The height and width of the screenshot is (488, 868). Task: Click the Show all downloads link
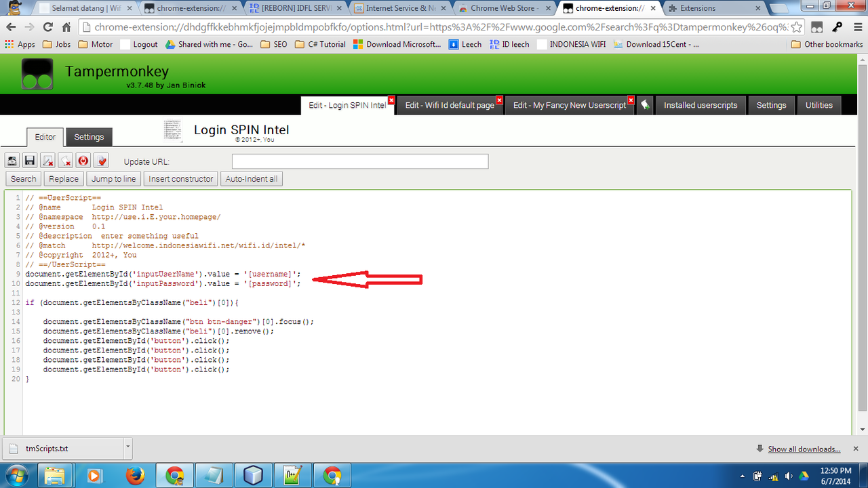point(804,449)
